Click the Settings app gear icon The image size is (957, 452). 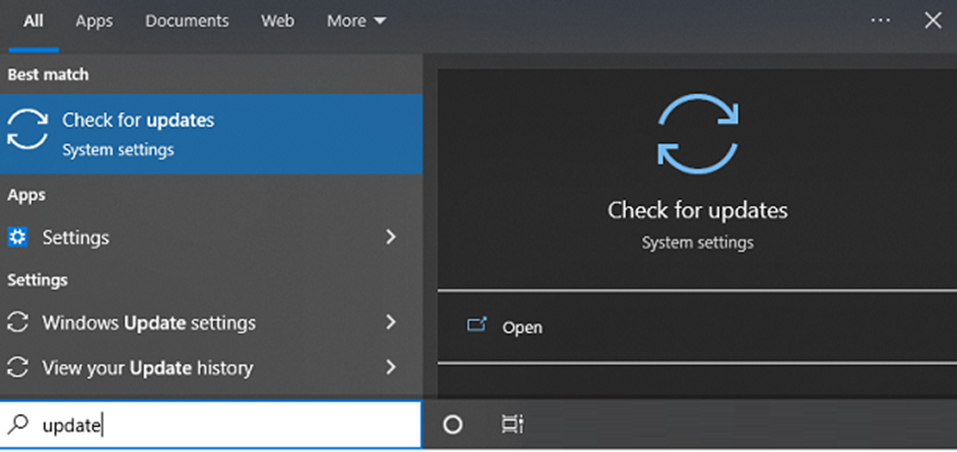pos(18,238)
